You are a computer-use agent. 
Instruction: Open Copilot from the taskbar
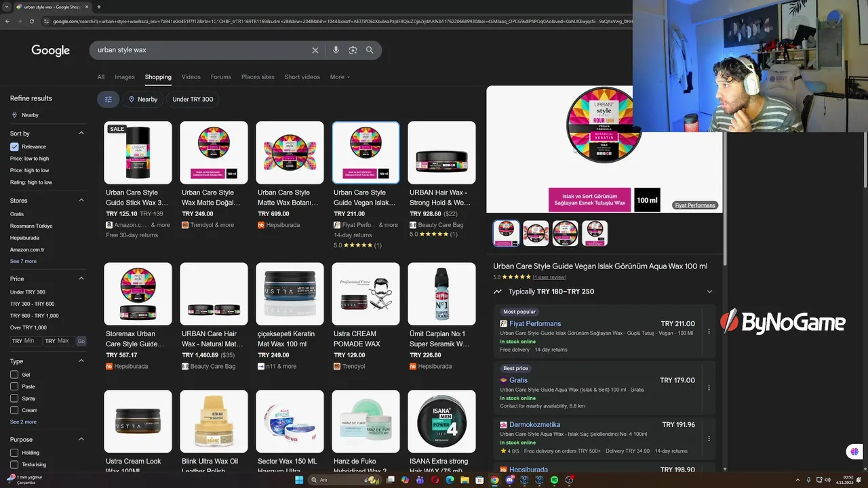[x=405, y=480]
